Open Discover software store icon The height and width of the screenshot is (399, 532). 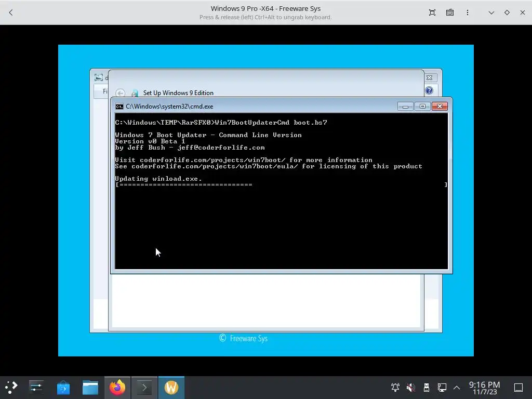(x=63, y=388)
